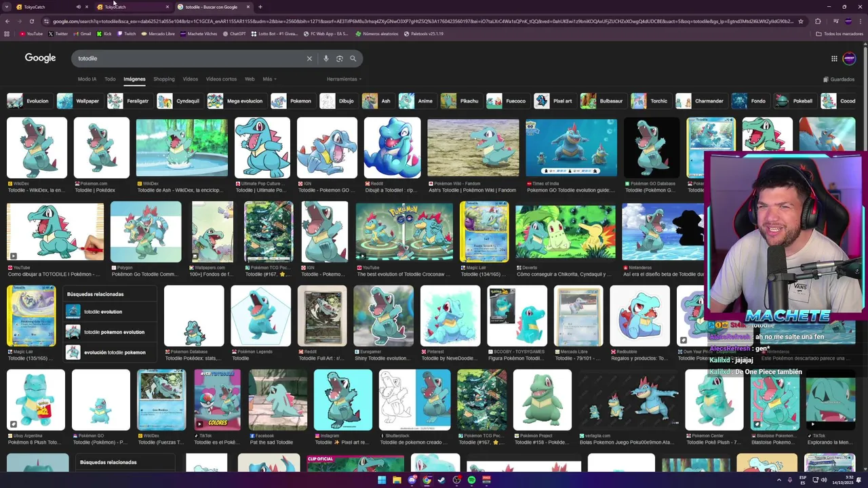
Task: Open the Kick bookmark
Action: (104, 33)
